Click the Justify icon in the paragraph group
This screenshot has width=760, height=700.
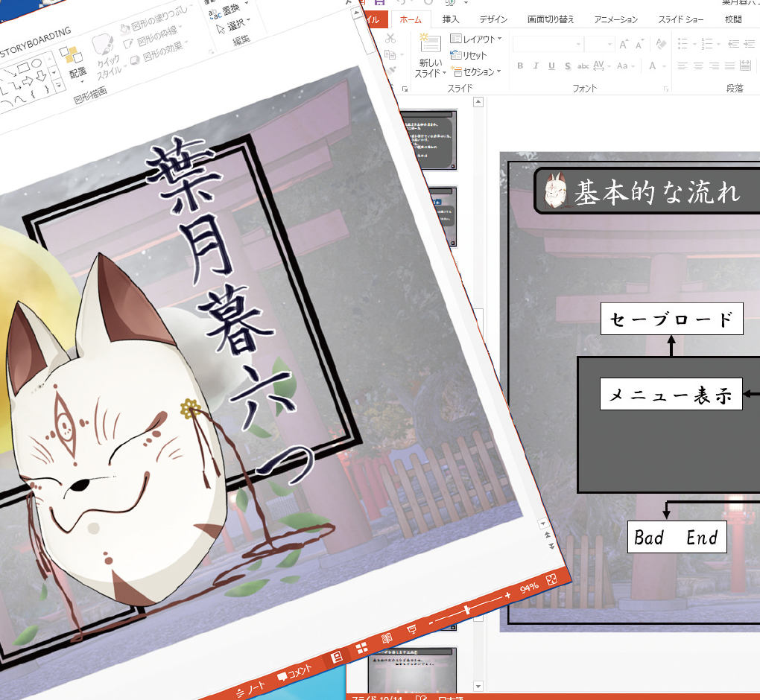[730, 66]
